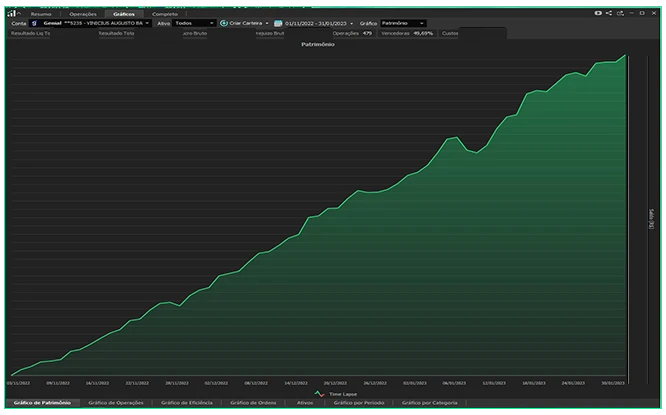Open the Gráfico de Eficiência bottom tab
The height and width of the screenshot is (415, 666).
click(186, 403)
